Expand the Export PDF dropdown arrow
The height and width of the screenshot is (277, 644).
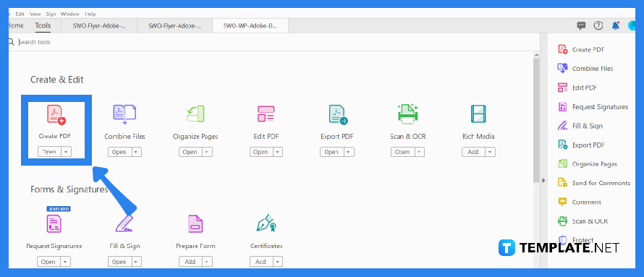(349, 152)
